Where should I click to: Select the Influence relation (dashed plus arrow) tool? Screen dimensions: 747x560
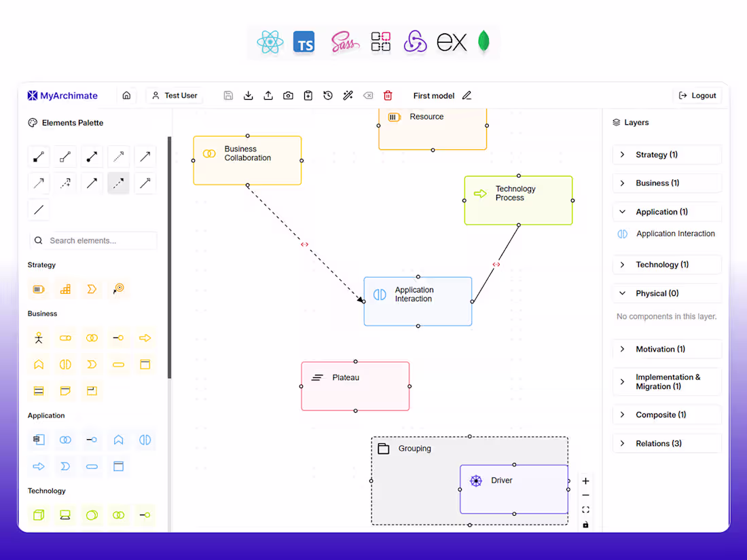click(65, 183)
